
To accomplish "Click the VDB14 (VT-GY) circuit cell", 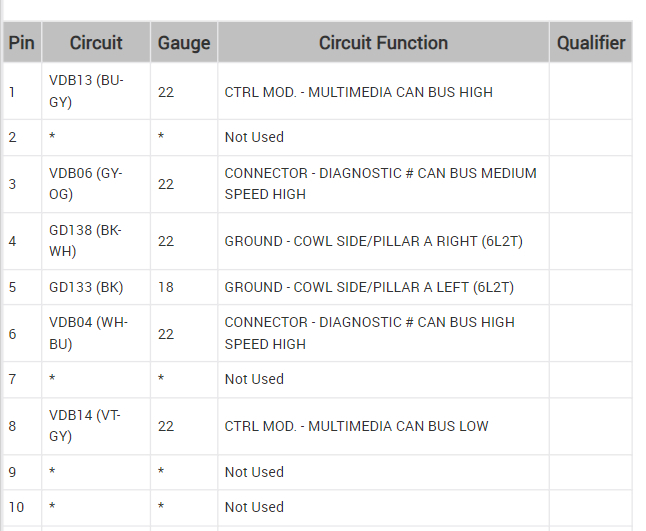I will 85,426.
